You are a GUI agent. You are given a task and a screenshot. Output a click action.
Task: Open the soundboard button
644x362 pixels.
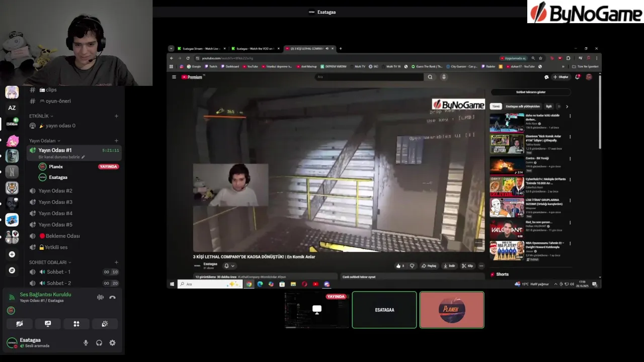(x=105, y=324)
